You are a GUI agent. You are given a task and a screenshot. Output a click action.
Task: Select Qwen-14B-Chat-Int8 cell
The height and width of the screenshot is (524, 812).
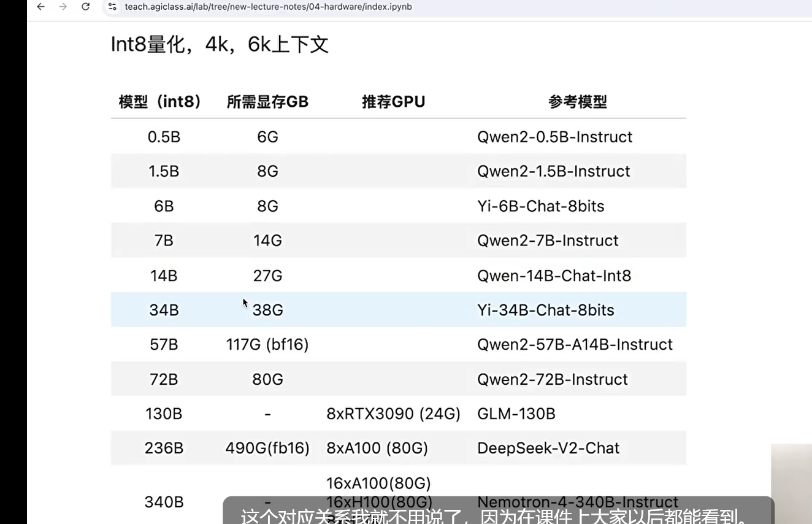click(554, 275)
